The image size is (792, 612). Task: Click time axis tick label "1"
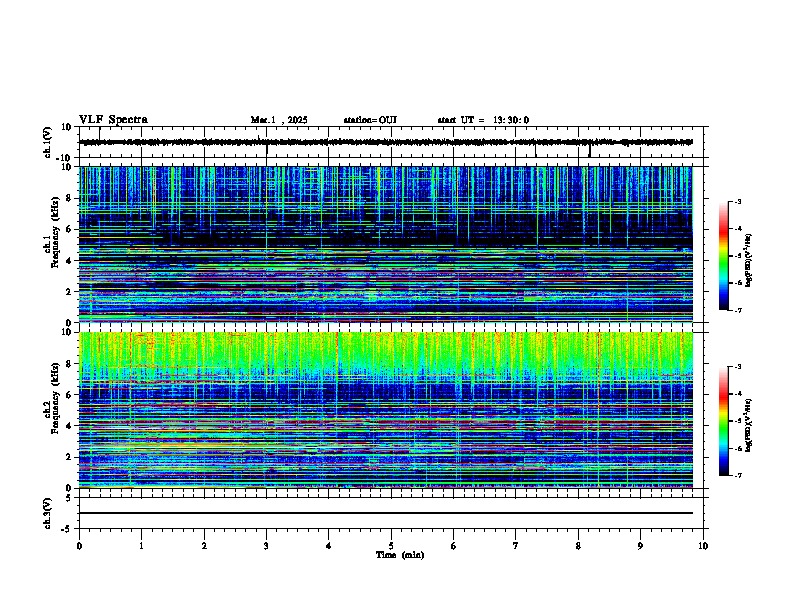(x=141, y=546)
